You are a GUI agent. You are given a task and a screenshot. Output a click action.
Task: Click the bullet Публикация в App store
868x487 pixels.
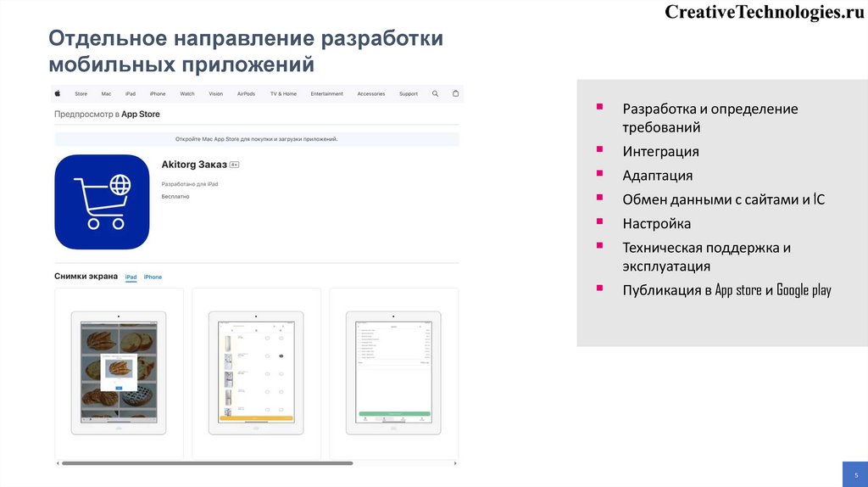click(726, 290)
